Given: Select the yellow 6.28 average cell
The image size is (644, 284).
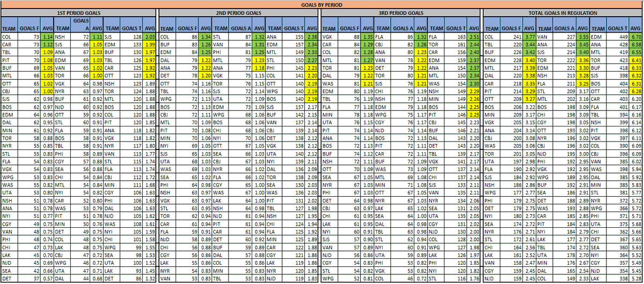Looking at the screenshot, I should [636, 92].
